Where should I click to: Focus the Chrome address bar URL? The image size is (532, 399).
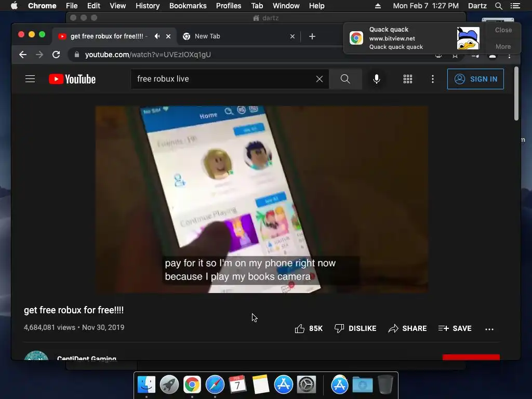tap(148, 55)
